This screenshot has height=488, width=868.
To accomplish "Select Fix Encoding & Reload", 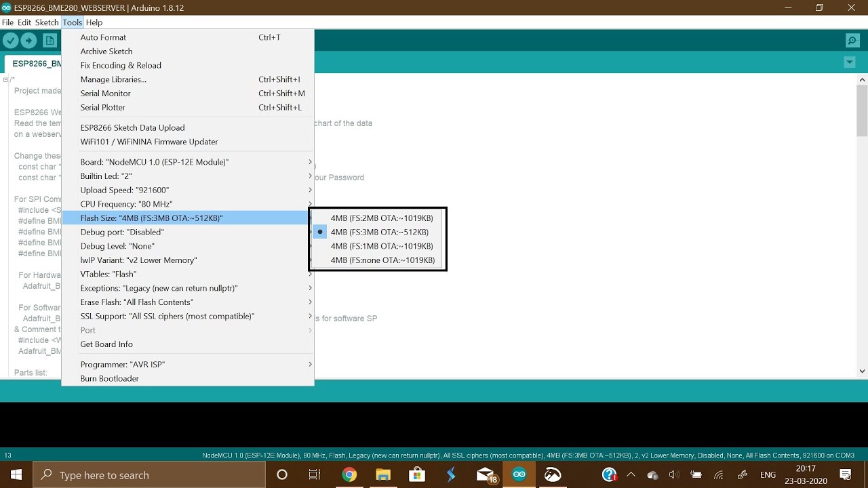I will pos(188,65).
